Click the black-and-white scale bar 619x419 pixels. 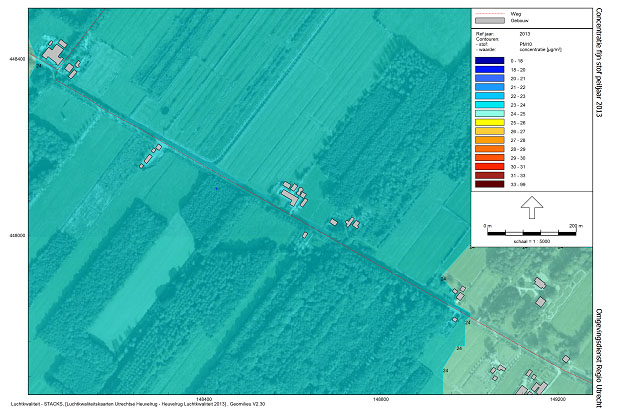coord(532,233)
